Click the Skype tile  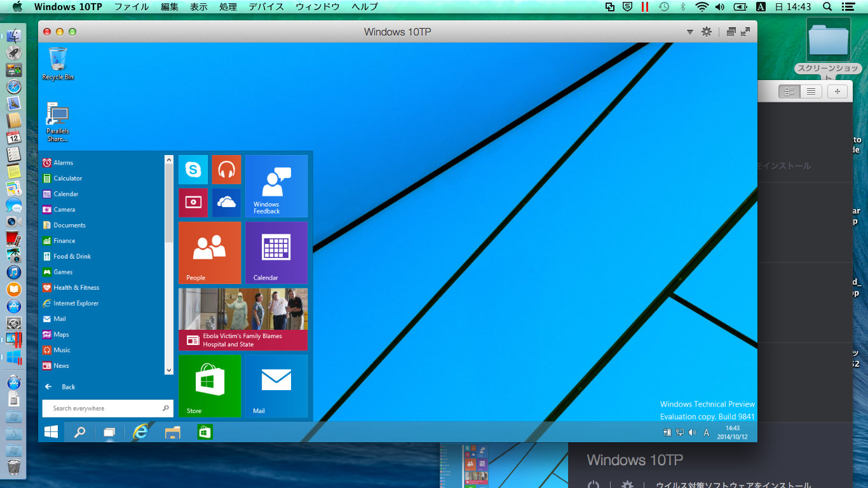[193, 170]
